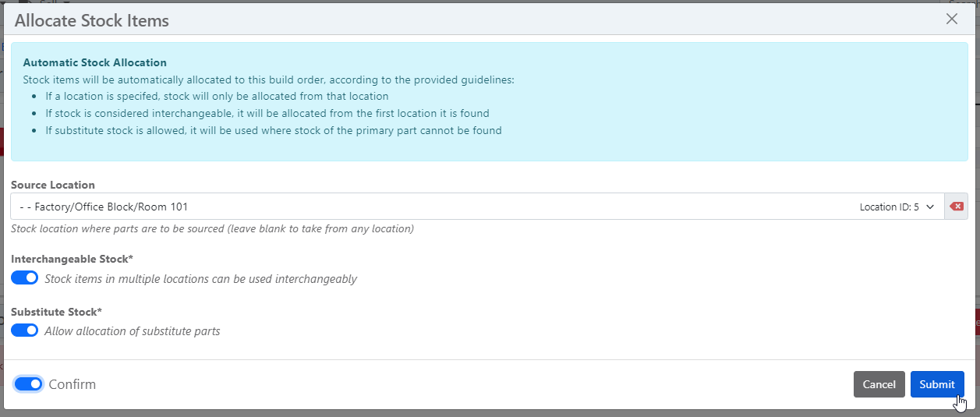Click the Source Location help text

pyautogui.click(x=212, y=229)
